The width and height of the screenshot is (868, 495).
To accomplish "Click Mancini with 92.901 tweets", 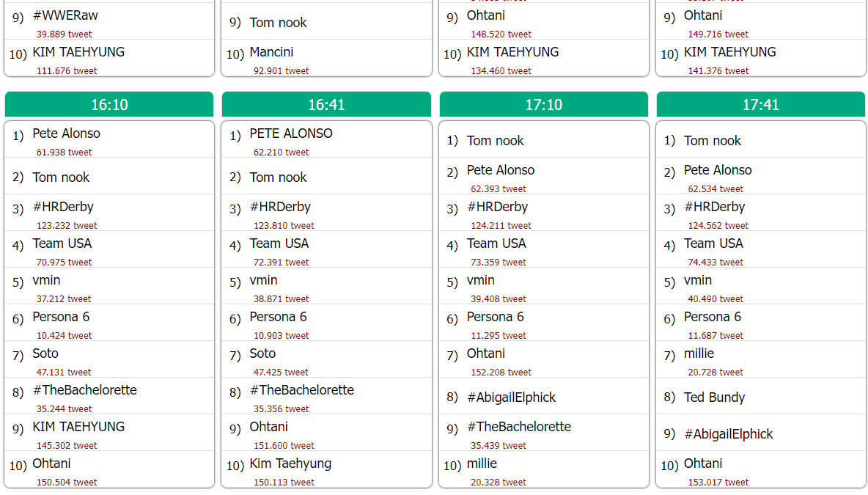I will point(272,52).
